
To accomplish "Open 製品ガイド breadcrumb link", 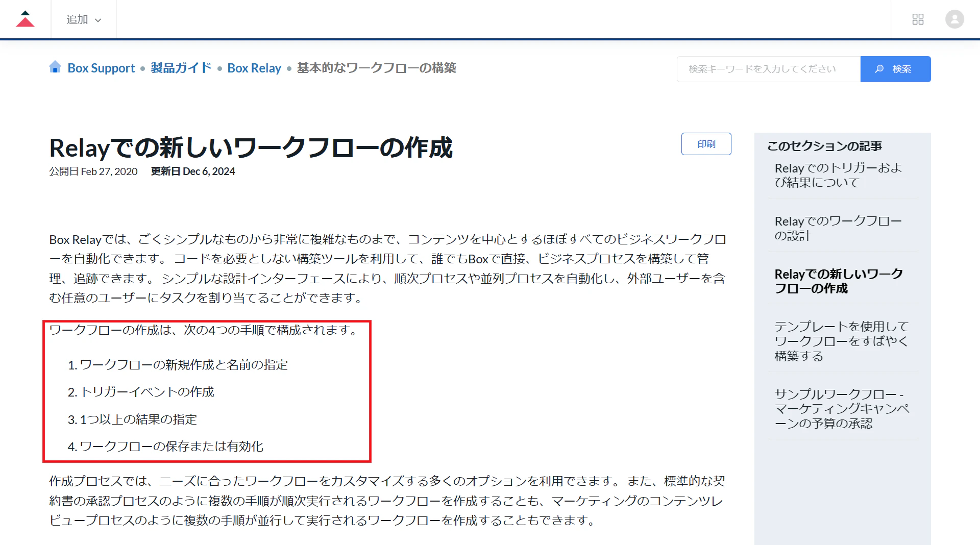I will click(181, 68).
